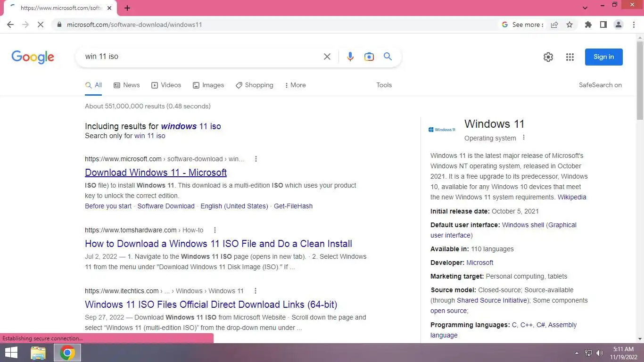Switch to the Images tab
The width and height of the screenshot is (644, 362).
tap(208, 85)
